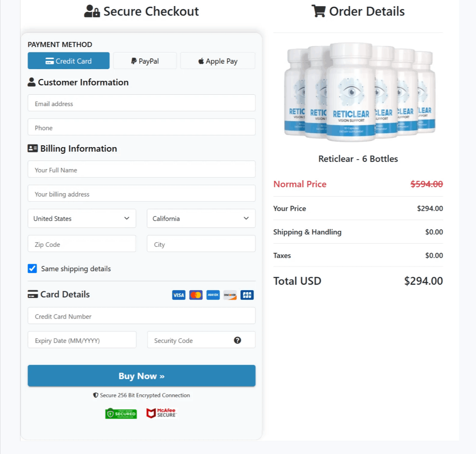This screenshot has height=454, width=476.
Task: Switch to the PayPal payment tab
Action: pos(145,61)
